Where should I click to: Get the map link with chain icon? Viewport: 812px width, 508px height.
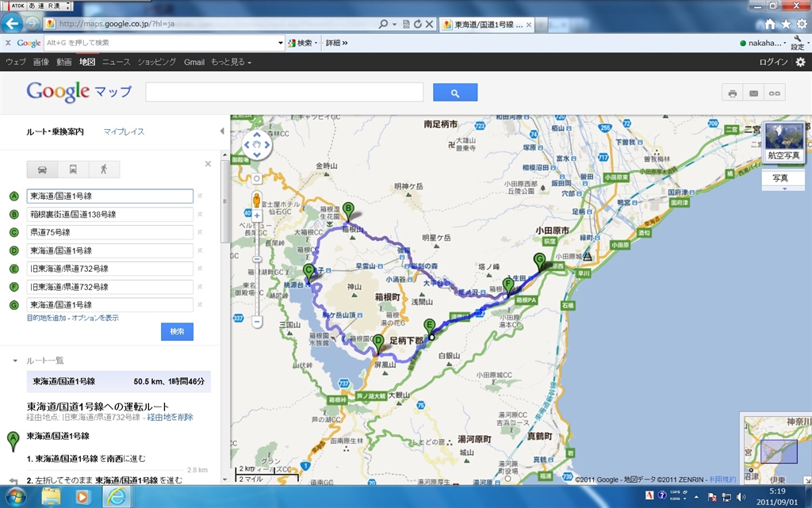(x=775, y=94)
